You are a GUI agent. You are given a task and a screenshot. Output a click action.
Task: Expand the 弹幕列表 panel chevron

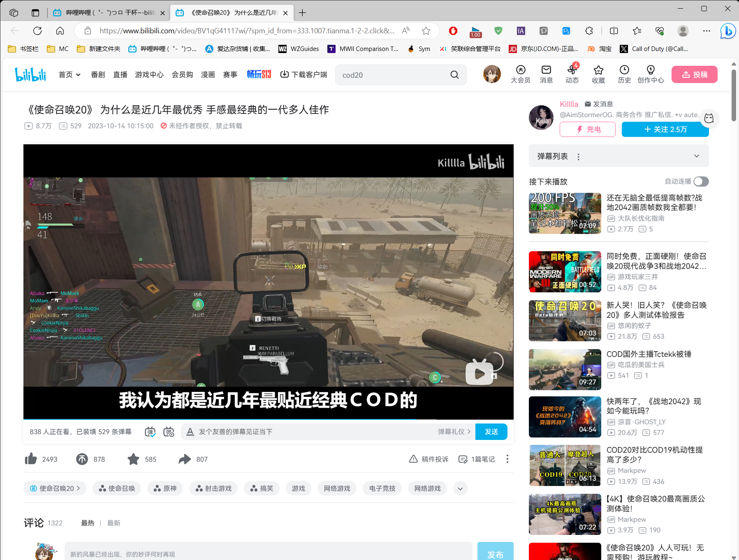pos(697,156)
